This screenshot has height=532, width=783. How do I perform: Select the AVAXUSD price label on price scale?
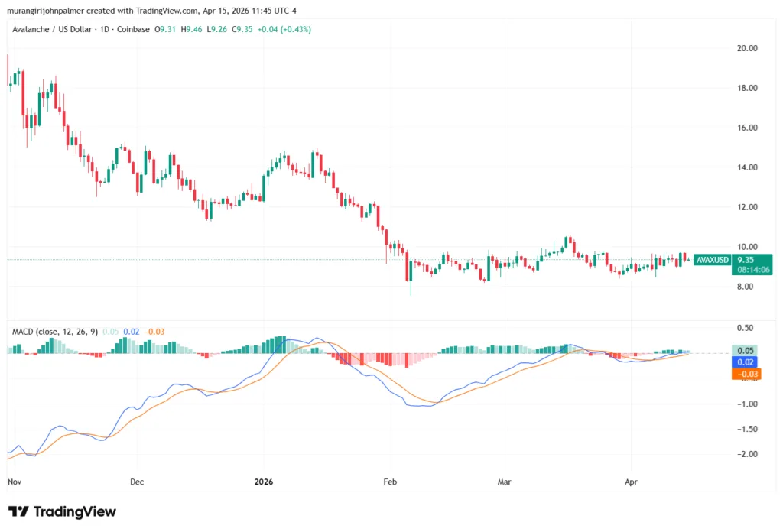(712, 260)
